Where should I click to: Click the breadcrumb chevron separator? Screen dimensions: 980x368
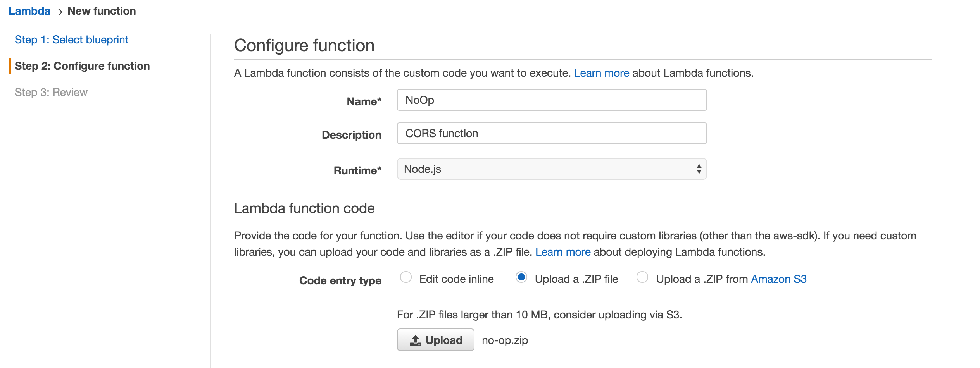[x=60, y=12]
